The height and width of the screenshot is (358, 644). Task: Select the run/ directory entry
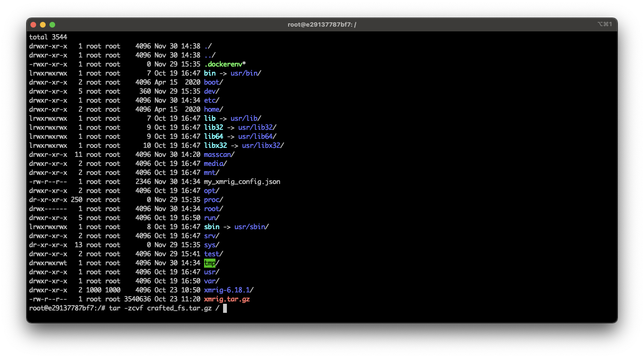point(212,218)
